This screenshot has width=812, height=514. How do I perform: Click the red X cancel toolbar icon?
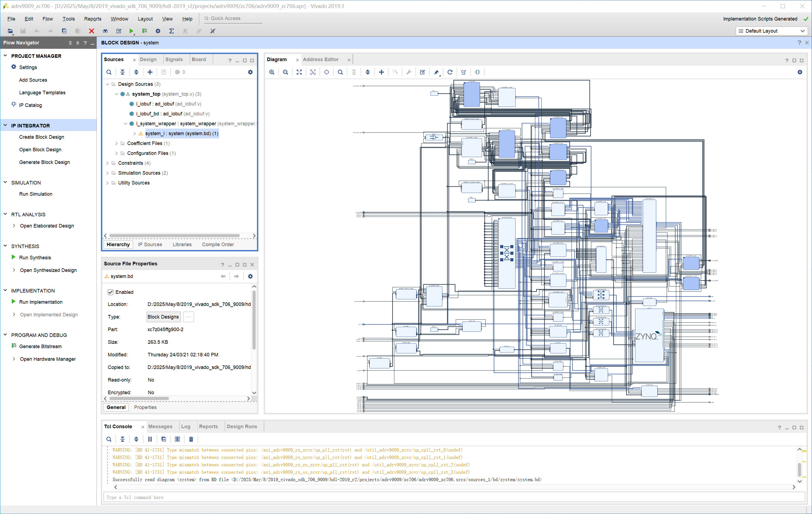(91, 31)
